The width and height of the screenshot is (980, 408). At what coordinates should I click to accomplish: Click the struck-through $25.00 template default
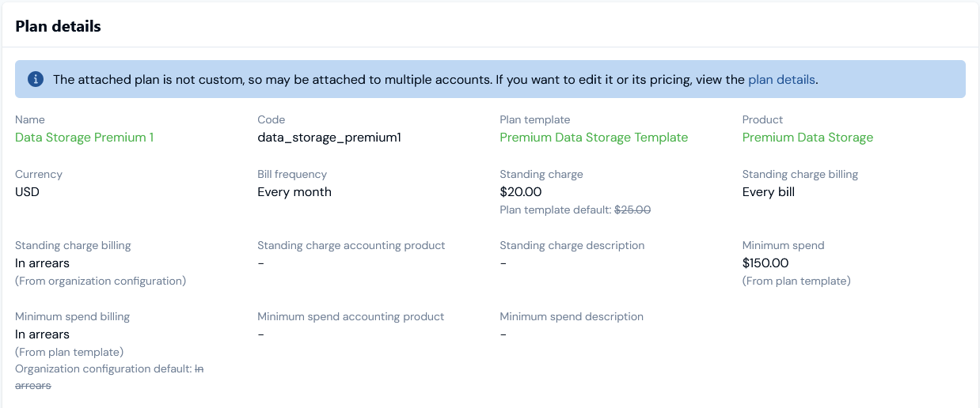[x=632, y=210]
